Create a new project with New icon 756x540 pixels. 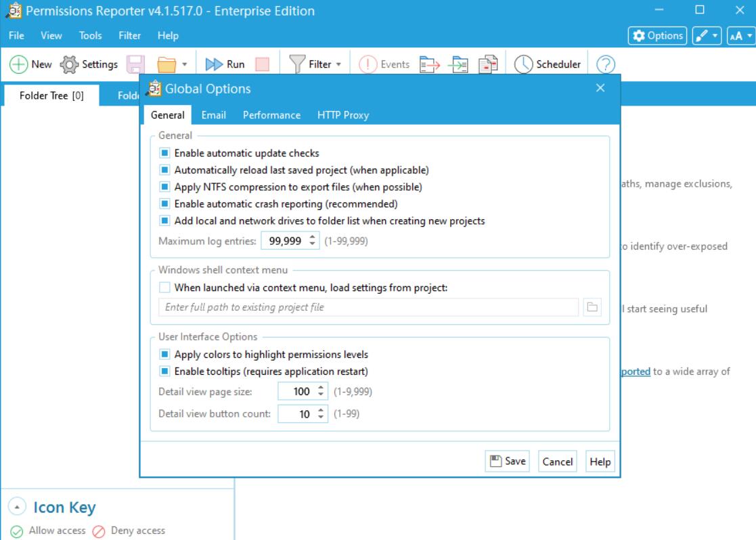pyautogui.click(x=18, y=64)
